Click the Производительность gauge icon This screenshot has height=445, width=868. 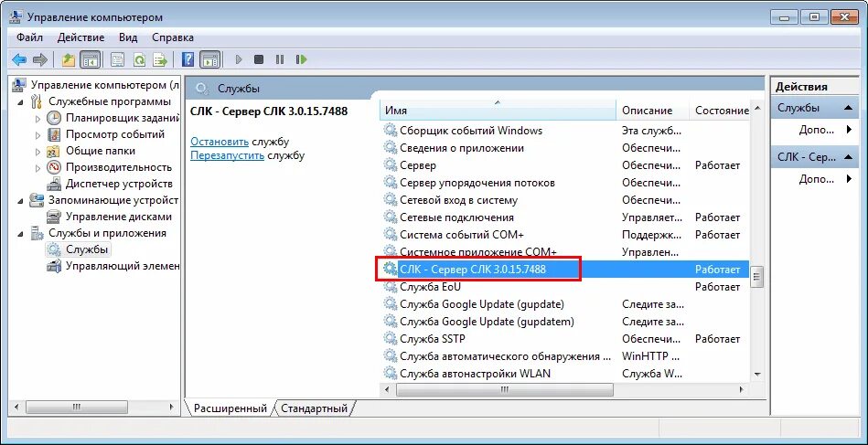coord(54,167)
